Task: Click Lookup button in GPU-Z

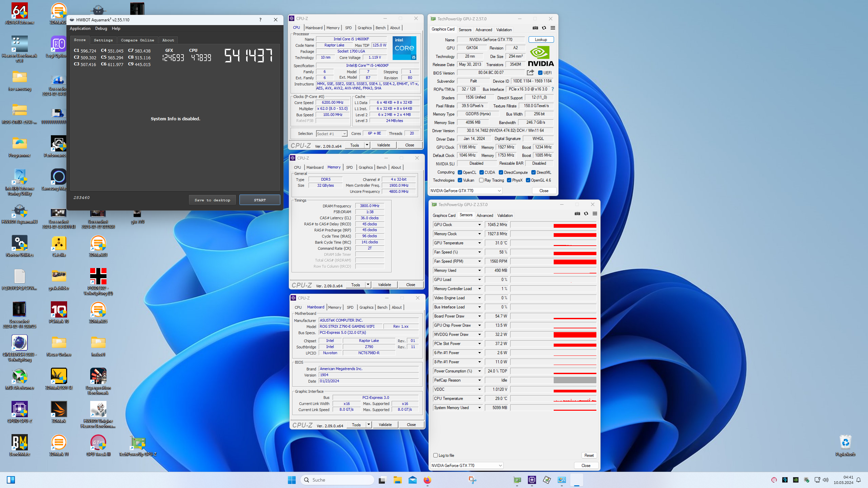Action: click(x=541, y=40)
